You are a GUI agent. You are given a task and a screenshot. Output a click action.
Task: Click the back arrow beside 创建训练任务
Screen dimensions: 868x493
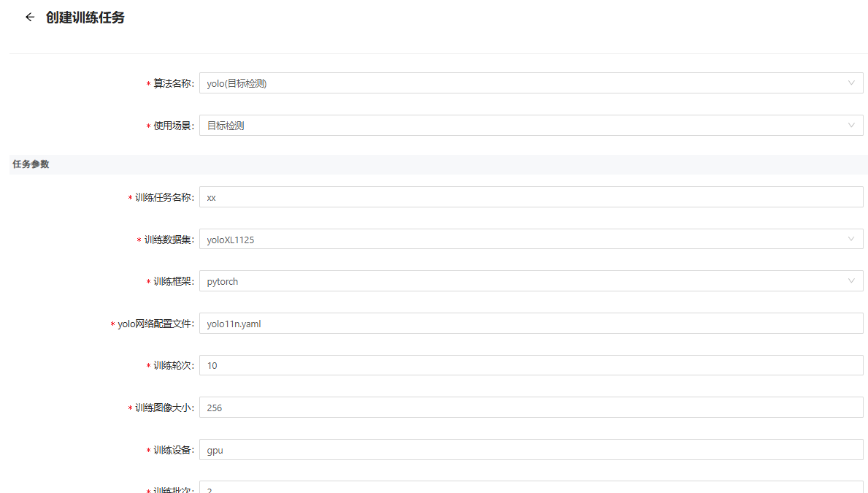coord(30,18)
